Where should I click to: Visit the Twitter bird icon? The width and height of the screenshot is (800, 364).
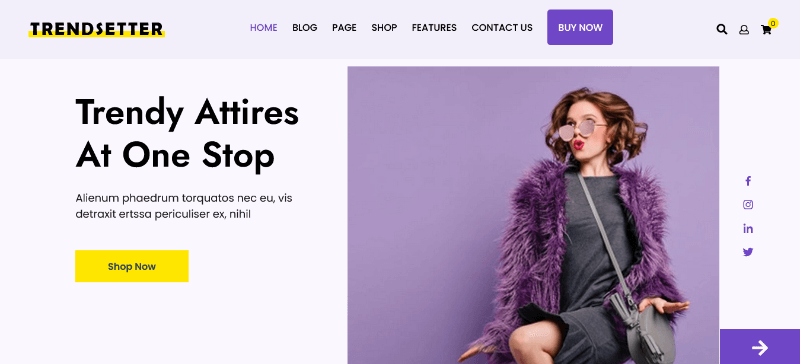748,252
